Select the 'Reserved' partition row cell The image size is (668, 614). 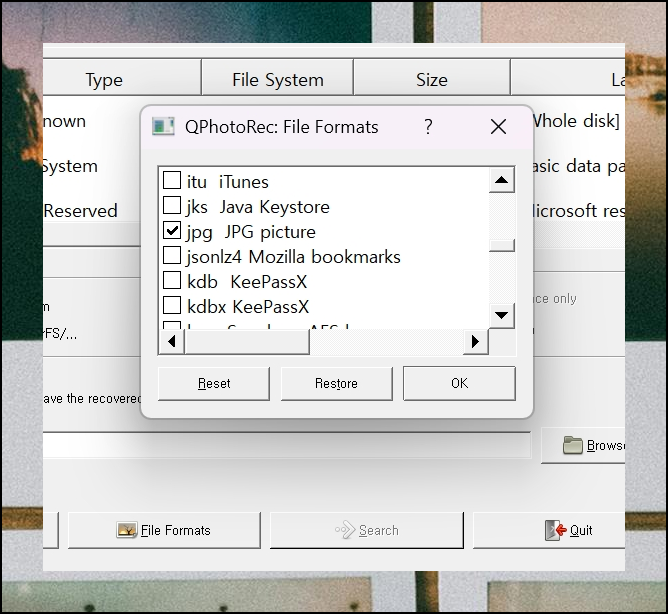point(80,211)
